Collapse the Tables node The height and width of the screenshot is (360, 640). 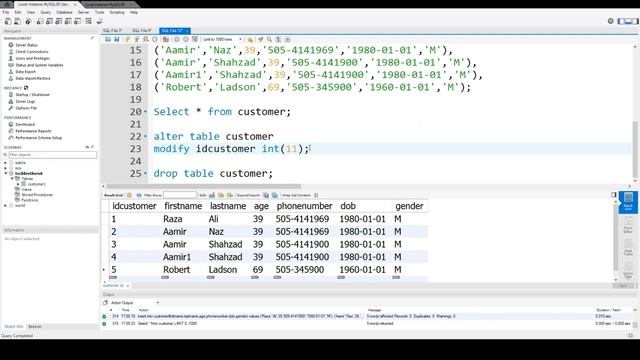point(12,179)
